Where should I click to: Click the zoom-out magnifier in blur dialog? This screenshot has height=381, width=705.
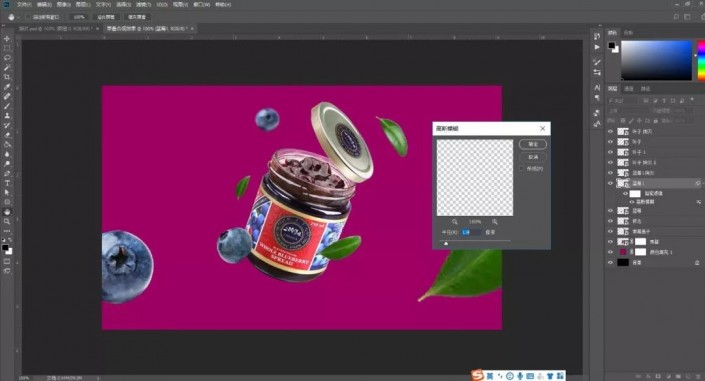tap(455, 222)
